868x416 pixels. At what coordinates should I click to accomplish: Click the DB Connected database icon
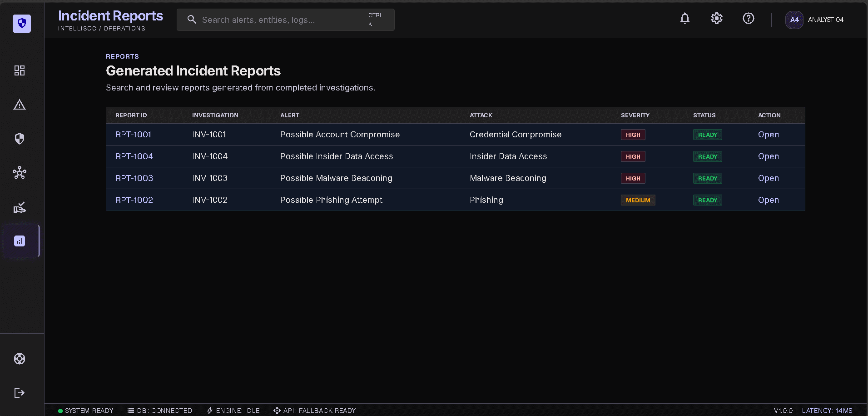pos(131,411)
